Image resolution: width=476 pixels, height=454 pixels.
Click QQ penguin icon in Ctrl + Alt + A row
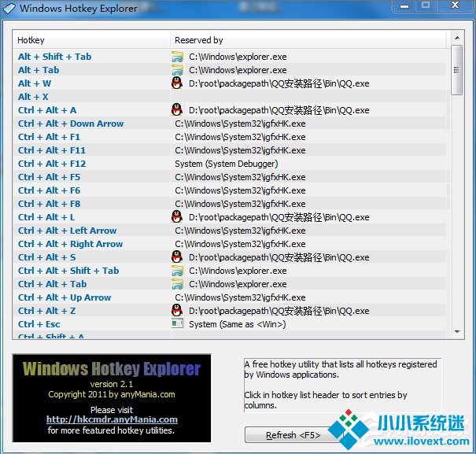pyautogui.click(x=177, y=109)
